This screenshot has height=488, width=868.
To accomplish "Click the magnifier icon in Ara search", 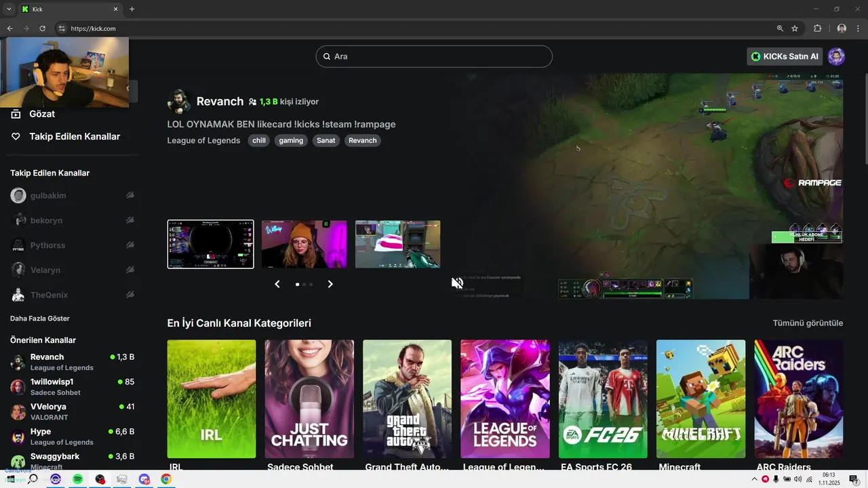I will 327,56.
